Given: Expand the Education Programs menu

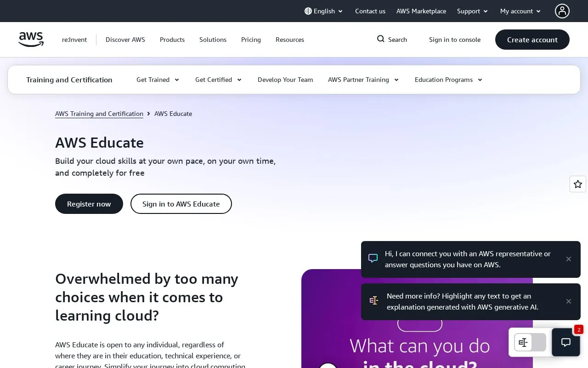Looking at the screenshot, I should tap(448, 80).
